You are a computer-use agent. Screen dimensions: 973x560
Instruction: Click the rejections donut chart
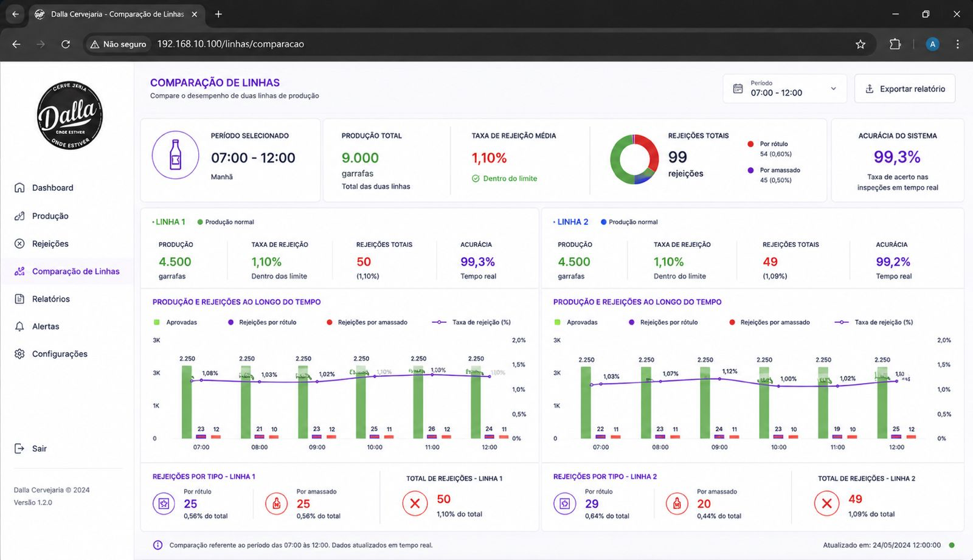tap(634, 159)
